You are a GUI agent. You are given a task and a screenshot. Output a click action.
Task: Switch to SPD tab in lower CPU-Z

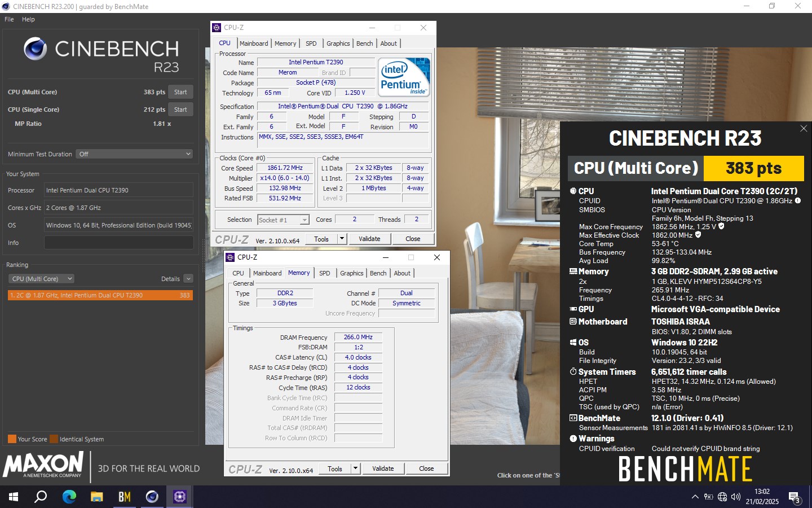pos(325,273)
